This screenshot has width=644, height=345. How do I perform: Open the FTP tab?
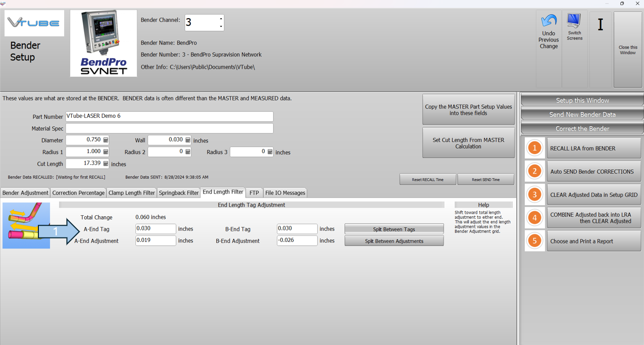pos(254,193)
